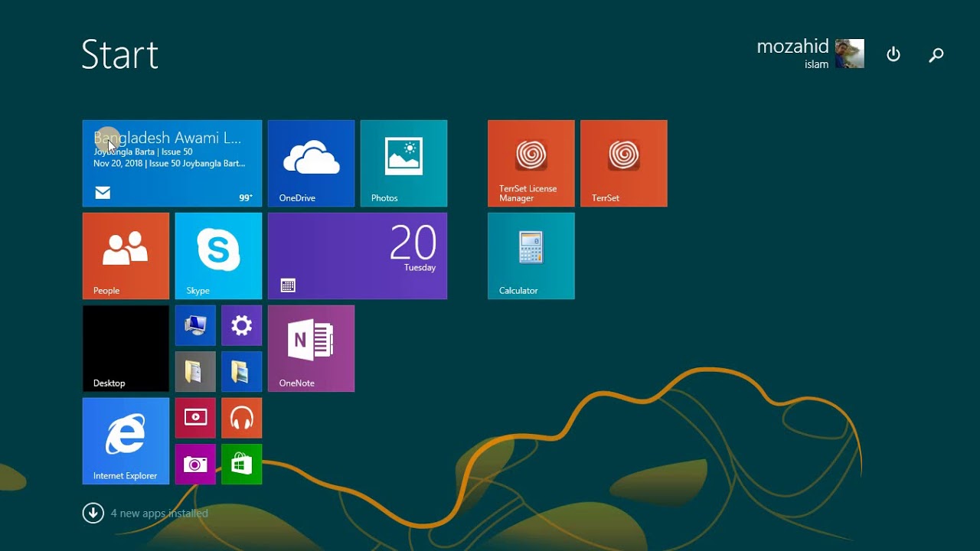Launch the OneNote tile

[311, 348]
